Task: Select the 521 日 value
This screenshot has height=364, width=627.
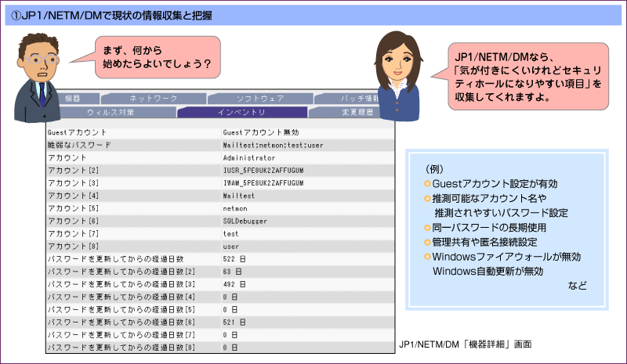Action: (x=234, y=322)
